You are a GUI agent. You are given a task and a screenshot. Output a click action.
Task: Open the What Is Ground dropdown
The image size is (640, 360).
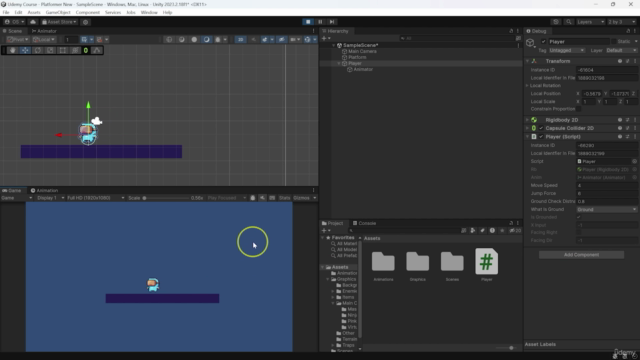[607, 209]
